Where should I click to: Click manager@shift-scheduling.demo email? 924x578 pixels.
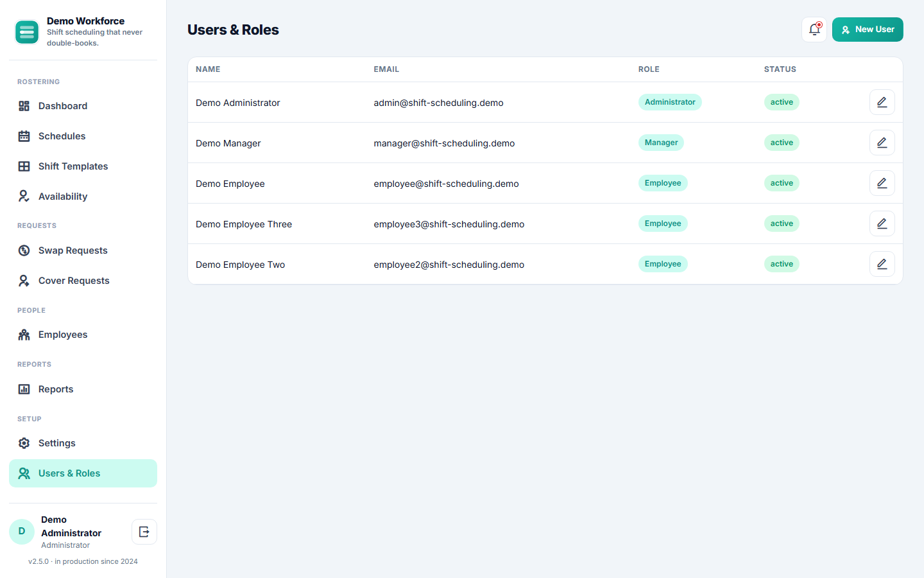pos(444,143)
